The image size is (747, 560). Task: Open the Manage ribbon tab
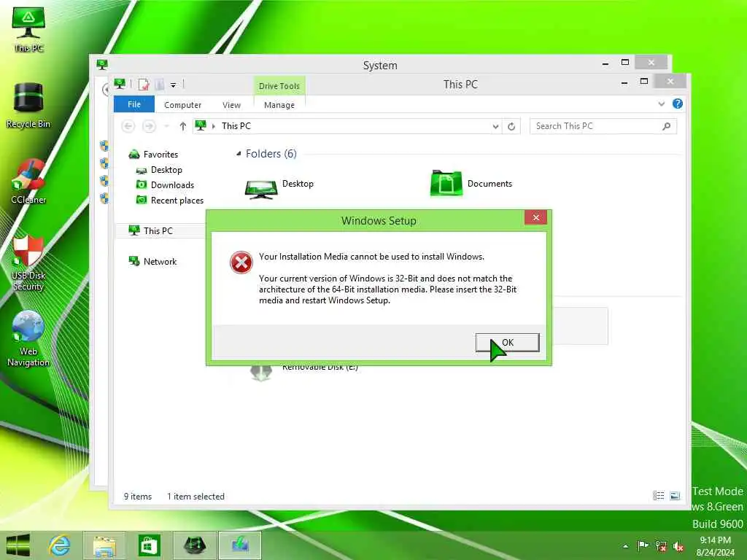point(279,105)
